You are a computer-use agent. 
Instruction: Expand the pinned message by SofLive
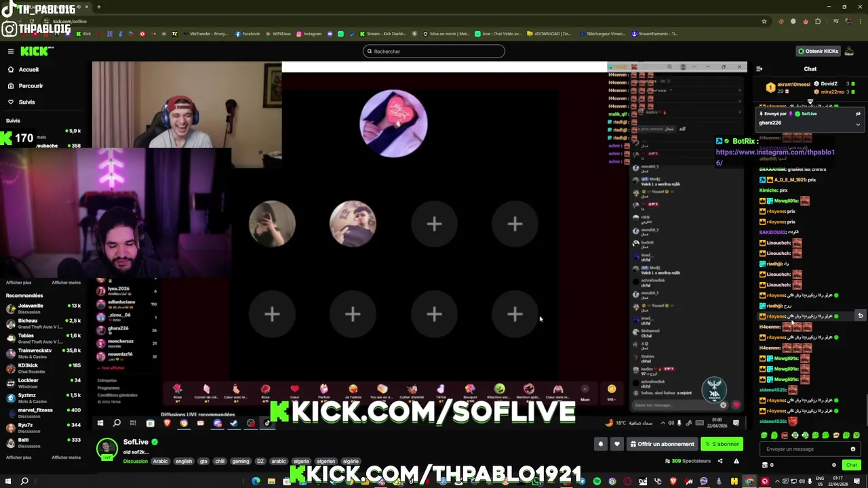(x=858, y=124)
